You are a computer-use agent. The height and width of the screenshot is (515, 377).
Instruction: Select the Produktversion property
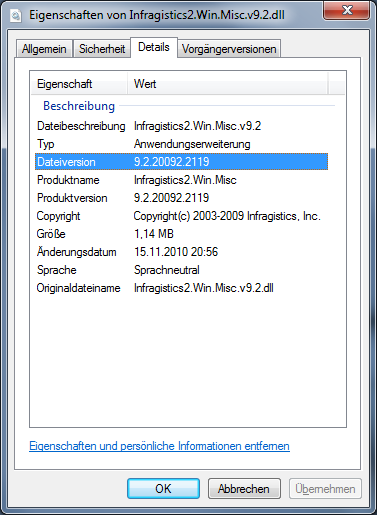click(x=72, y=198)
